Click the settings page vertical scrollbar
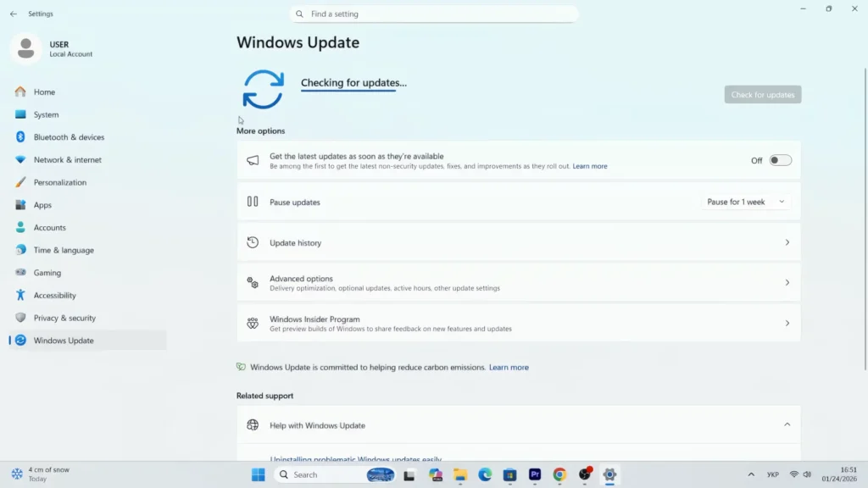The image size is (868, 488). (865, 219)
